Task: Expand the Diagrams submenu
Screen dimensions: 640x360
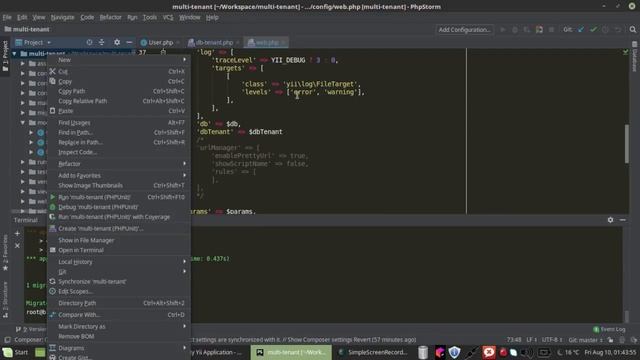Action: click(118, 348)
